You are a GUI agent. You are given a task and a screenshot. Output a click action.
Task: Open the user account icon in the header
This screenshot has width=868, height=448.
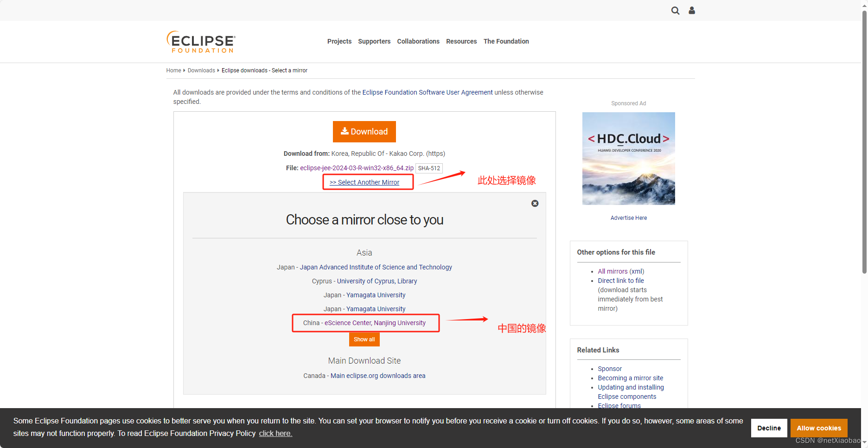691,10
